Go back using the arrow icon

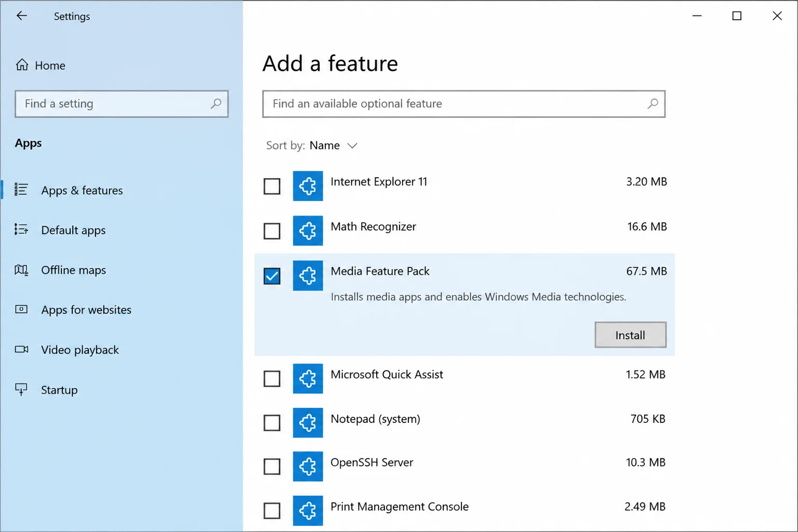coord(21,16)
